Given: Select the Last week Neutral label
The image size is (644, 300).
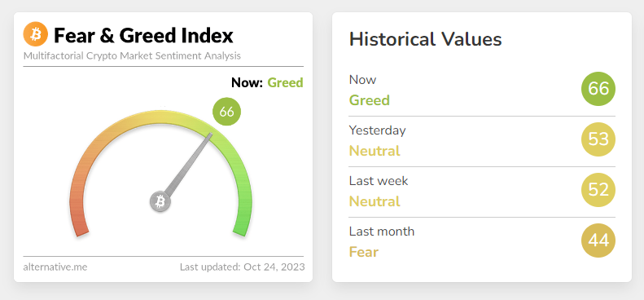Looking at the screenshot, I should click(x=375, y=201).
